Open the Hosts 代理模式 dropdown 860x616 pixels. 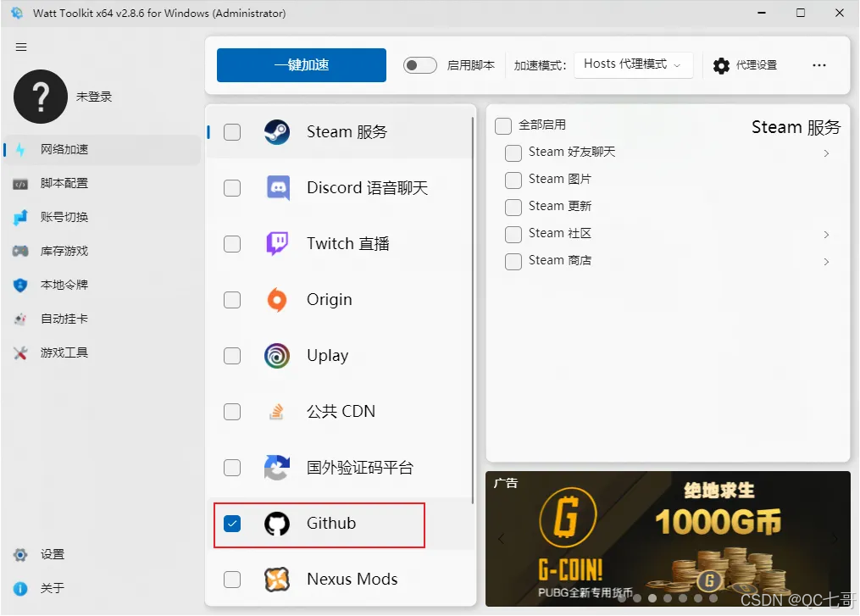pos(634,64)
